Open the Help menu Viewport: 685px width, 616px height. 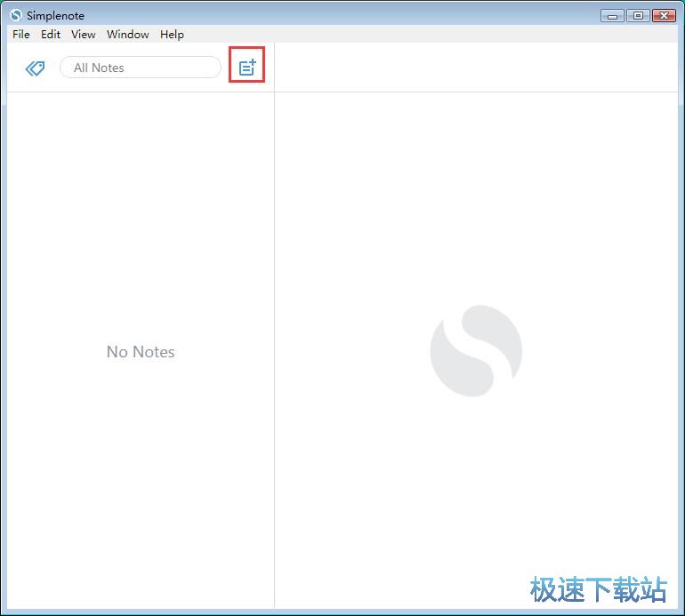(172, 35)
